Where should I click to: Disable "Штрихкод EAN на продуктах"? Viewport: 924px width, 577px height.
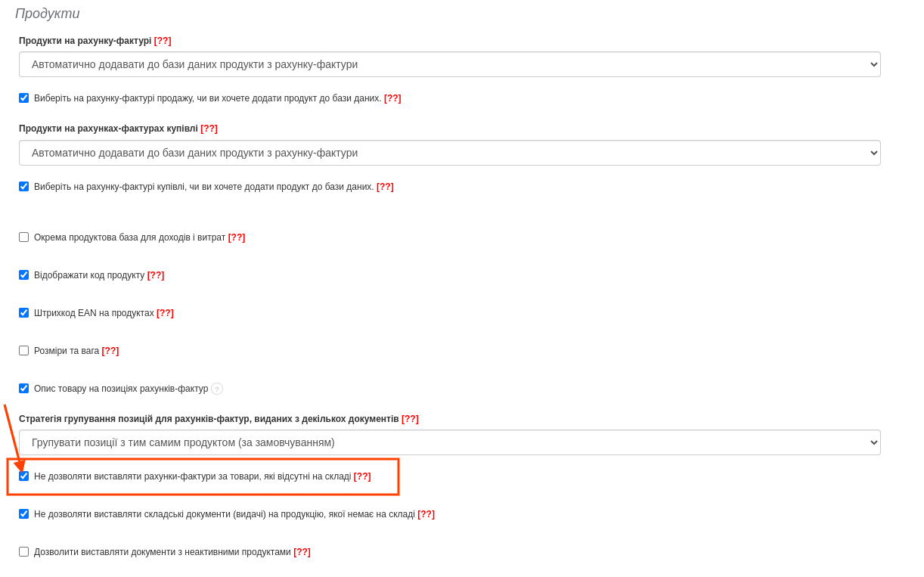click(23, 312)
